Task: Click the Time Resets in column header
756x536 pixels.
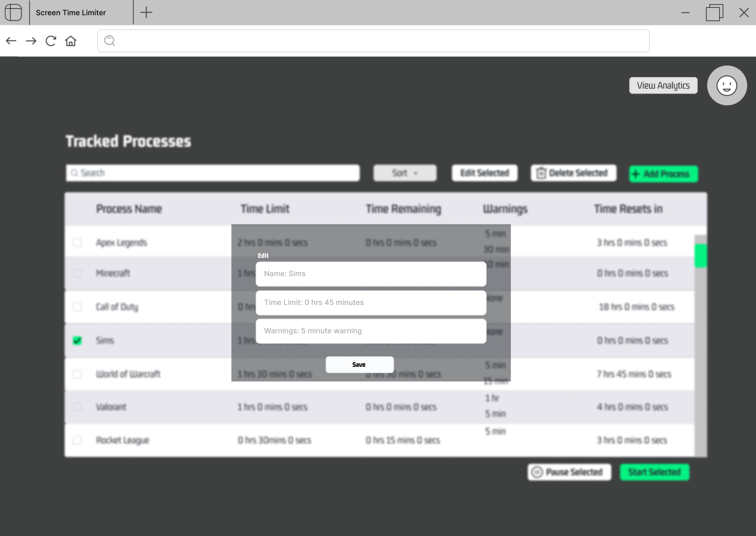Action: 628,209
